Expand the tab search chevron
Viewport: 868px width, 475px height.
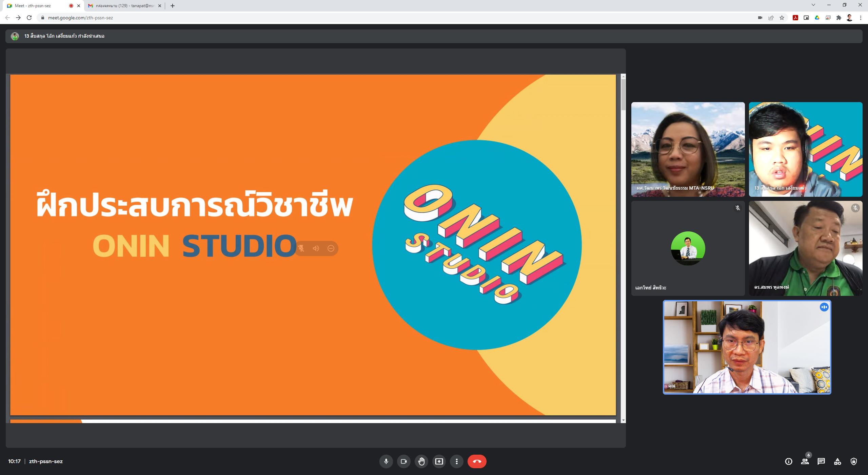point(813,5)
